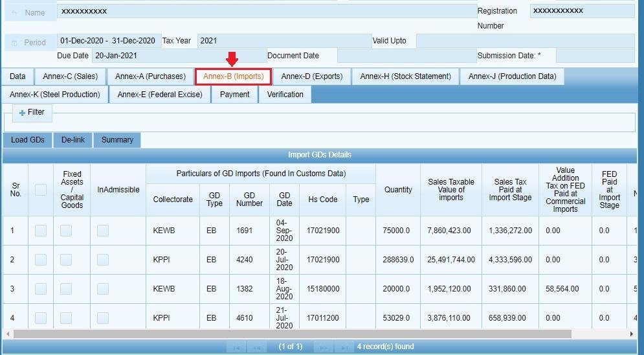Open Annex-D (Exports) tab
This screenshot has height=355, width=644.
pos(312,76)
